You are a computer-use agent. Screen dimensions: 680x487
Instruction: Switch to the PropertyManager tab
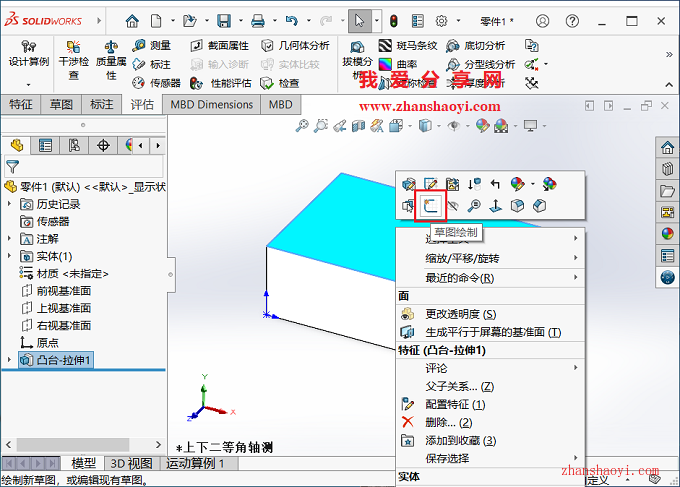45,145
